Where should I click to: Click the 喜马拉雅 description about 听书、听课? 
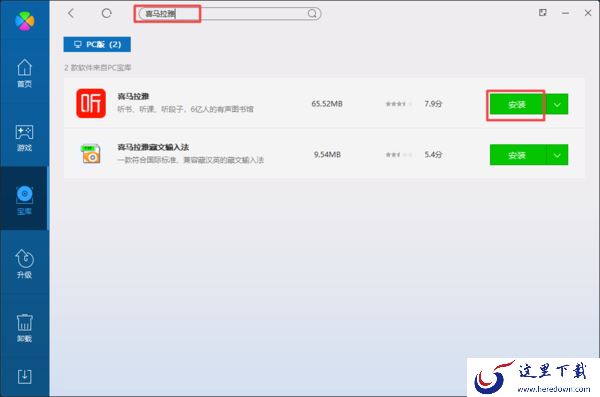[186, 109]
